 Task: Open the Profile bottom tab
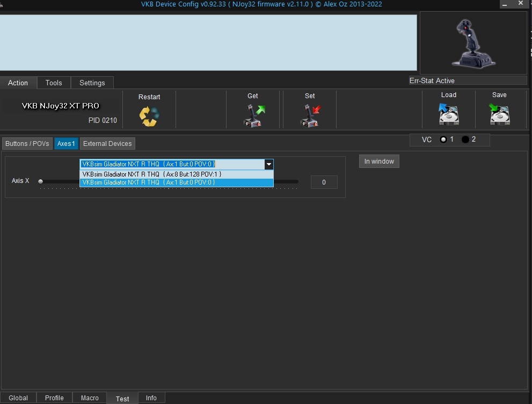pos(54,398)
